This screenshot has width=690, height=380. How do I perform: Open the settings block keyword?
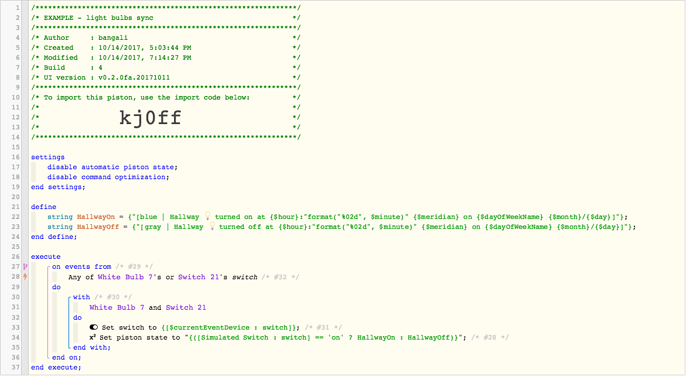tap(48, 157)
